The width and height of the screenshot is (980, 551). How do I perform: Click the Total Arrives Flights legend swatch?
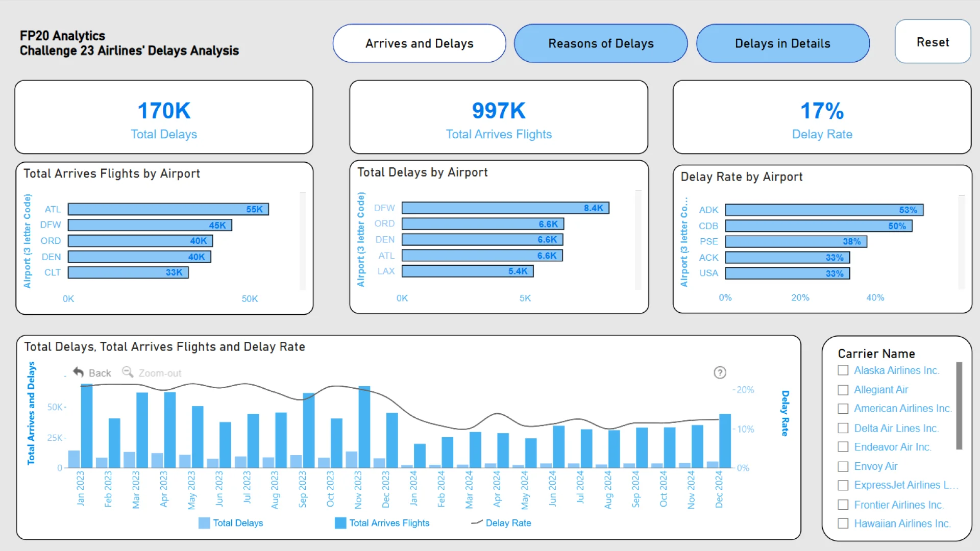tap(340, 523)
